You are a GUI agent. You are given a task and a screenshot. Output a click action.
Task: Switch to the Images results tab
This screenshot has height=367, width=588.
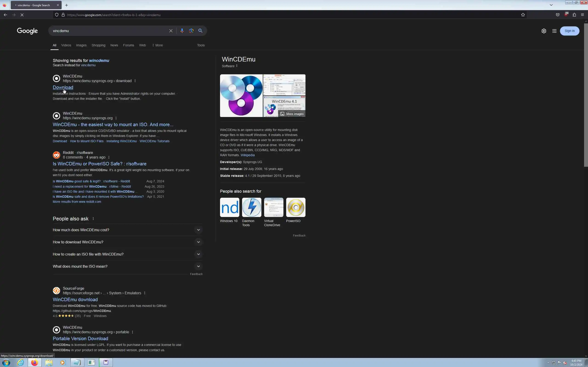pos(81,45)
